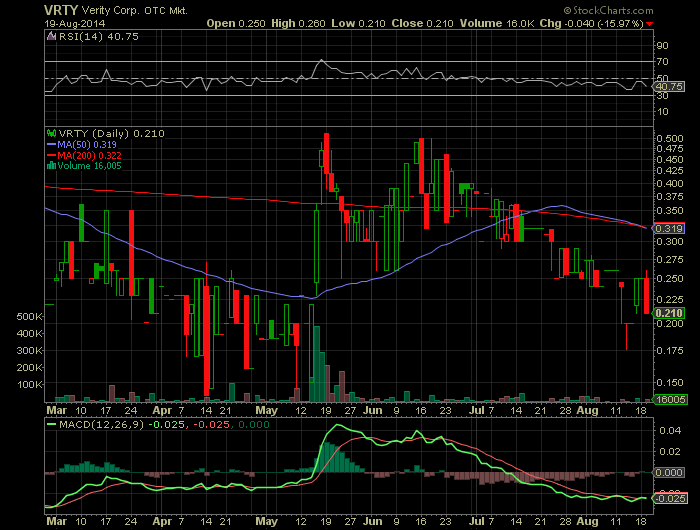Click the May label beneath the MACD panel
Image resolution: width=700 pixels, height=530 pixels.
pyautogui.click(x=267, y=522)
